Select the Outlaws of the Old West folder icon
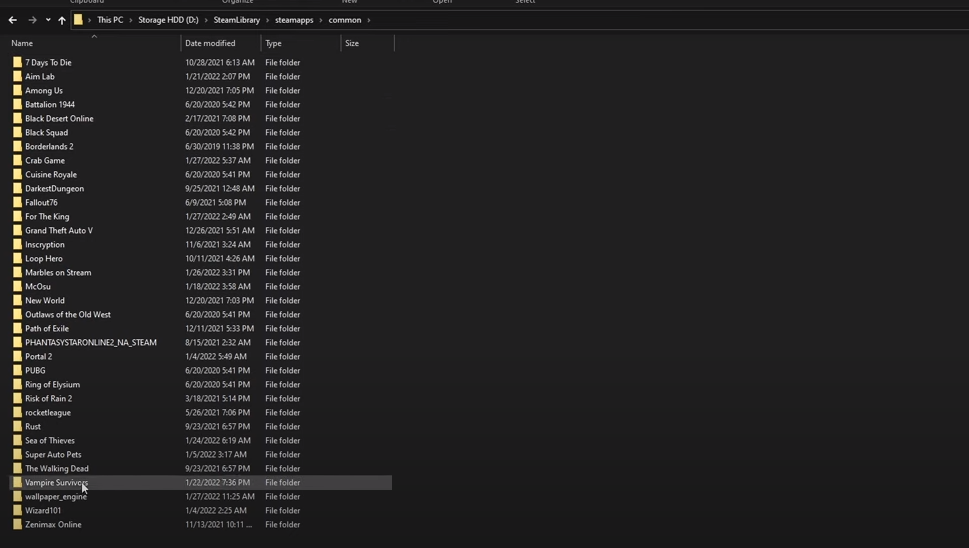The height and width of the screenshot is (548, 969). tap(17, 314)
